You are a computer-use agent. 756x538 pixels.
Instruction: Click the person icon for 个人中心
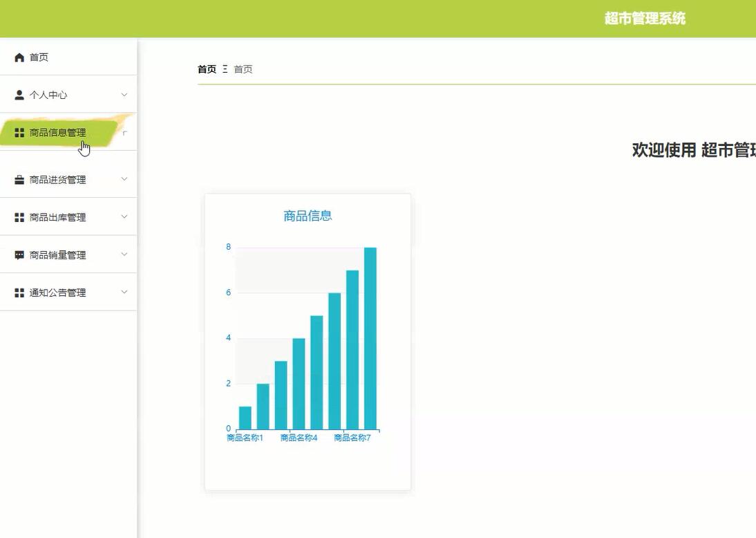[19, 95]
